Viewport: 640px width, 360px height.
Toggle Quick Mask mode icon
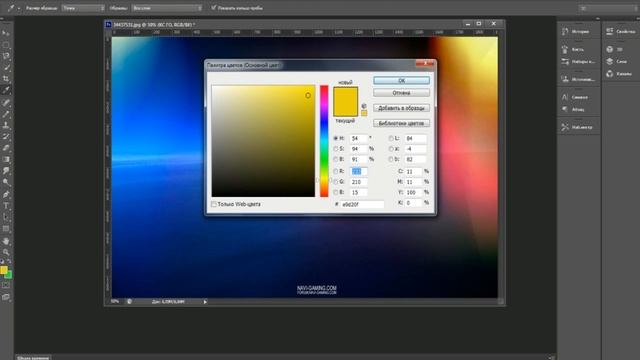pyautogui.click(x=6, y=285)
